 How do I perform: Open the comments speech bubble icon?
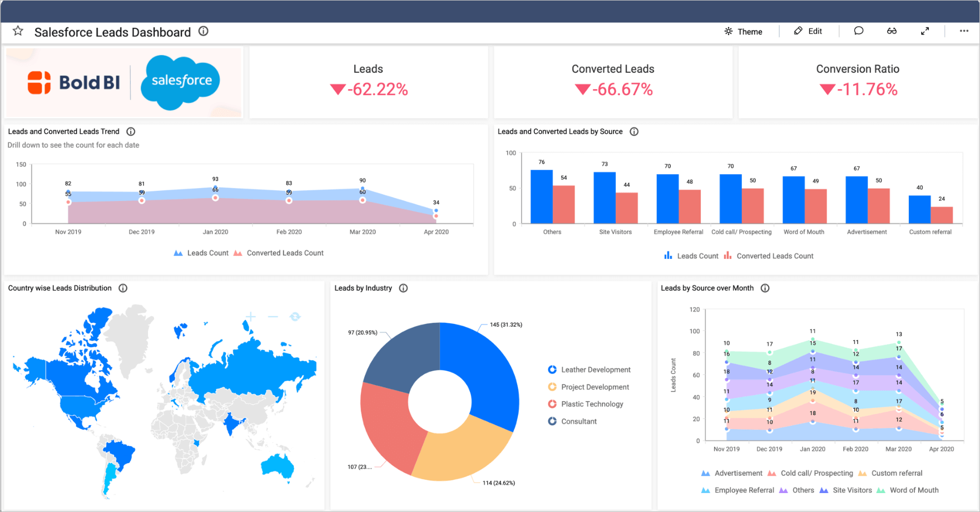point(859,31)
